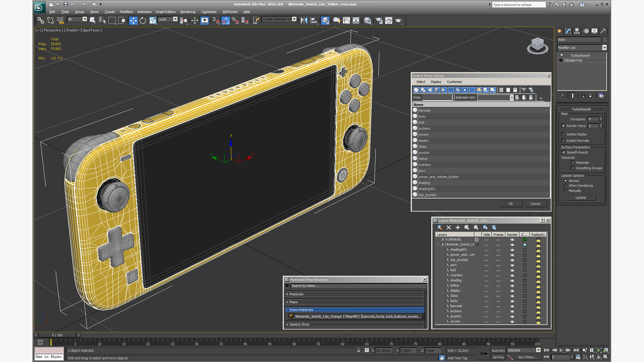
Task: Toggle Explicit Normals checkbox
Action: click(563, 140)
